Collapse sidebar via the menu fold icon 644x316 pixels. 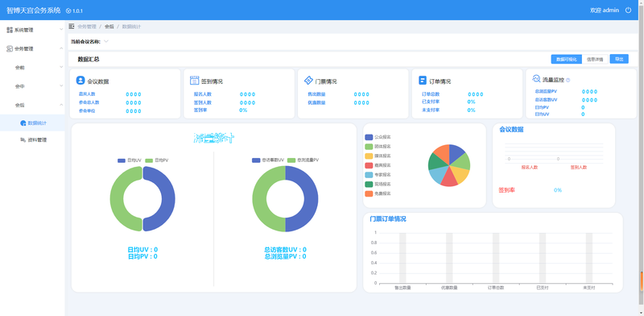point(72,27)
